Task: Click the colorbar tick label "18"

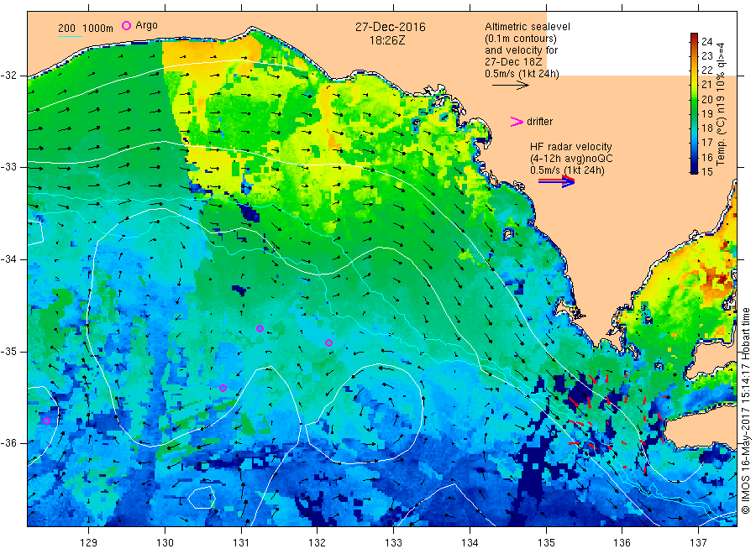Action: 706,128
